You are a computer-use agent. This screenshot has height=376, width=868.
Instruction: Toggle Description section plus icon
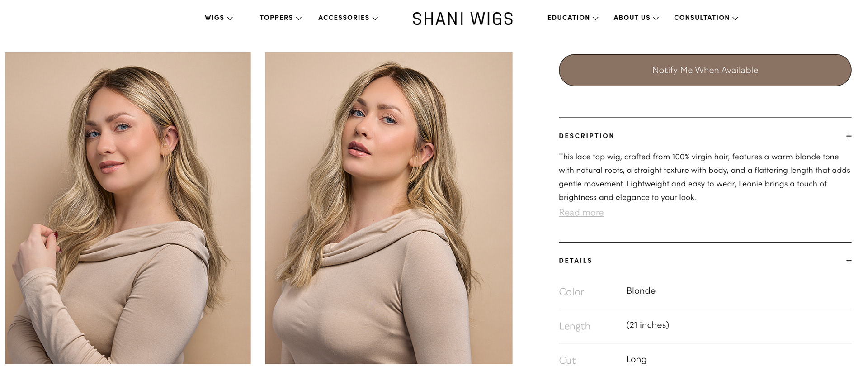(849, 136)
